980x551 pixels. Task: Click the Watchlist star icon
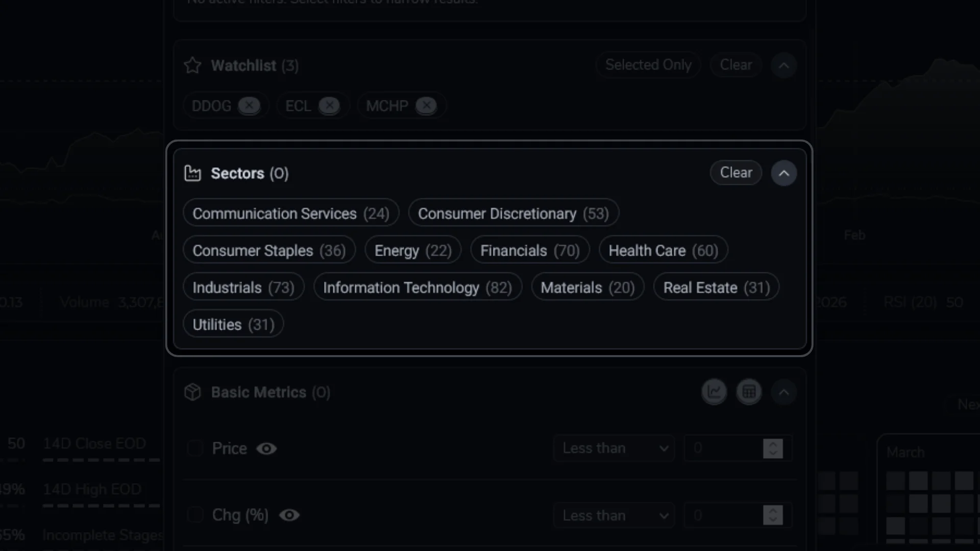192,65
